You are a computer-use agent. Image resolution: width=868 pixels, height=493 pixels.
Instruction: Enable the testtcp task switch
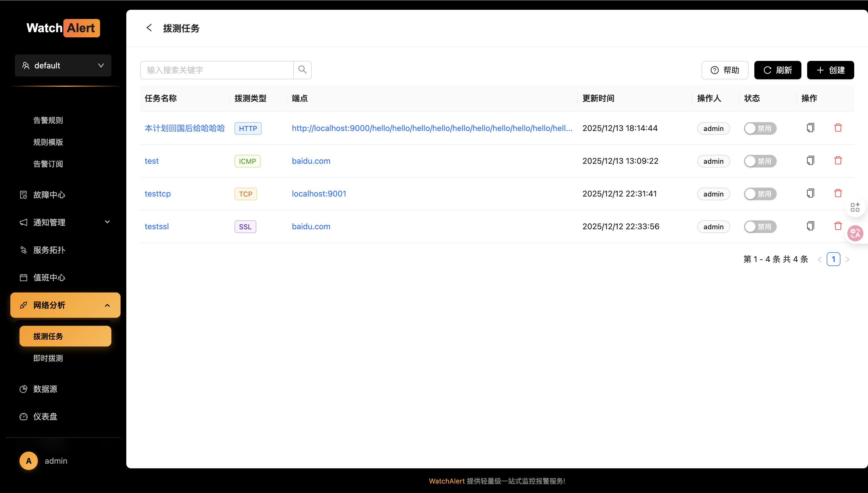click(x=760, y=194)
